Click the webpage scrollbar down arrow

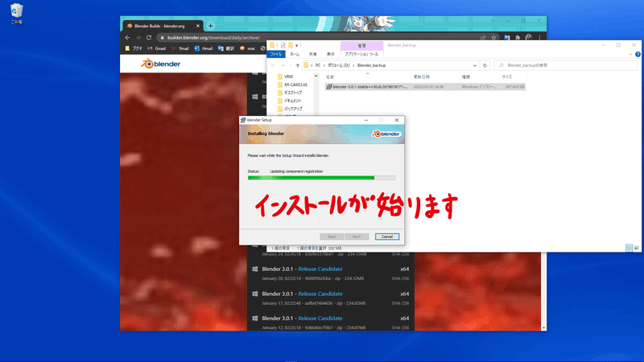click(544, 328)
